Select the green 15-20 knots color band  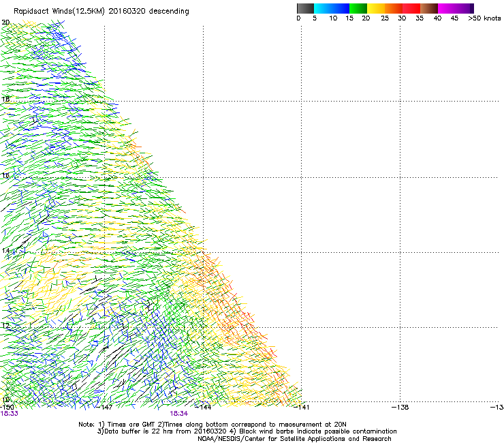pos(358,8)
